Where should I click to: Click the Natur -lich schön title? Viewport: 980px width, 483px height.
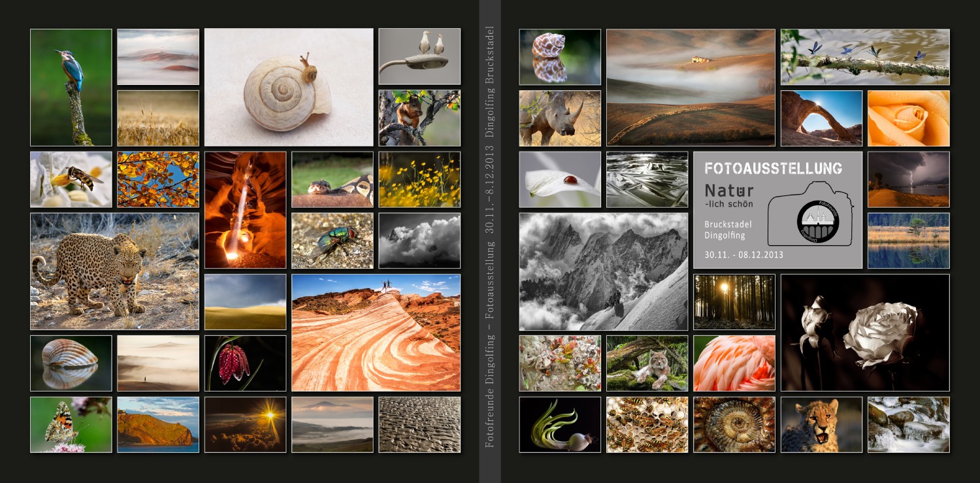tap(729, 195)
